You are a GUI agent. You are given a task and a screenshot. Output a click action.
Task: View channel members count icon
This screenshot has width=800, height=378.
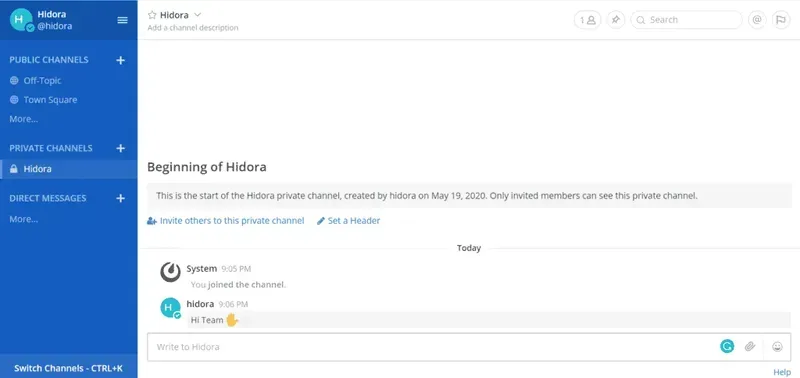tap(587, 20)
